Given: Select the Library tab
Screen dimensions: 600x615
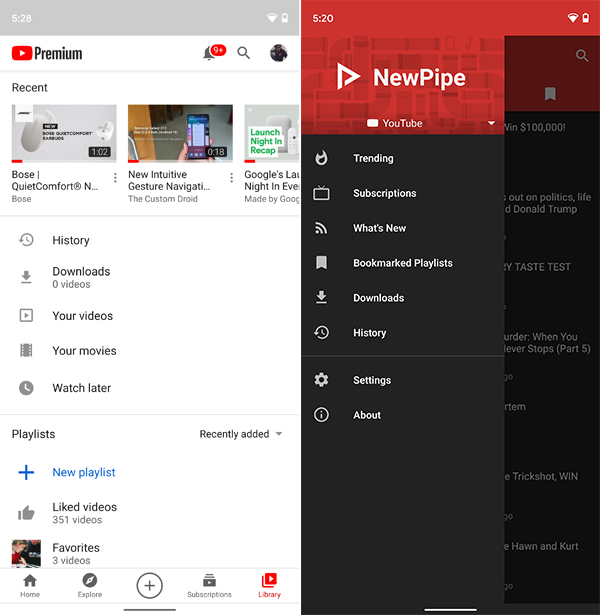Looking at the screenshot, I should (269, 586).
